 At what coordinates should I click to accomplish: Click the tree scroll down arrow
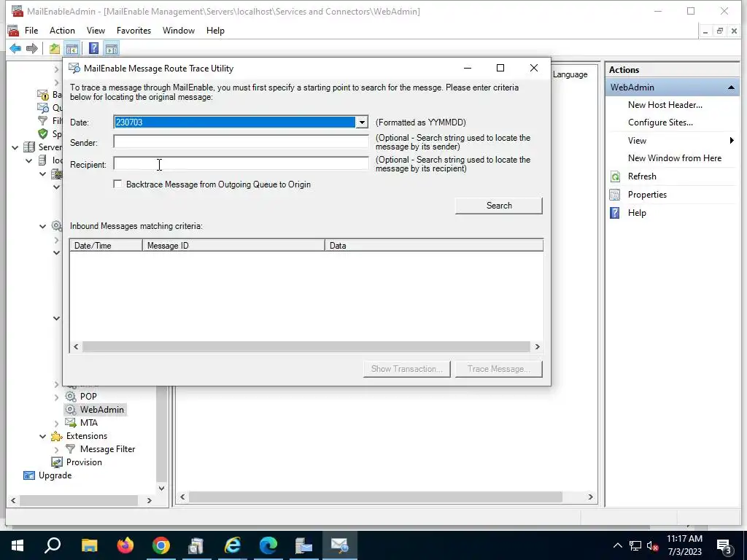pyautogui.click(x=161, y=488)
